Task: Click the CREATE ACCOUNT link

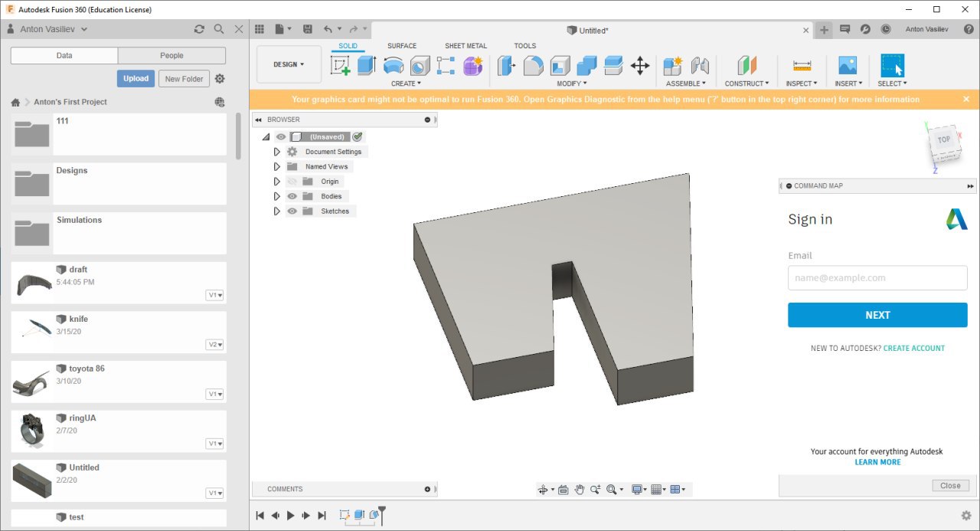Action: coord(914,348)
